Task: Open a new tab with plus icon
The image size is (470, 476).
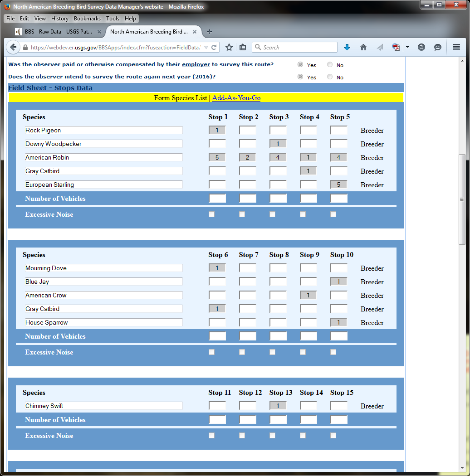Action: [x=209, y=32]
